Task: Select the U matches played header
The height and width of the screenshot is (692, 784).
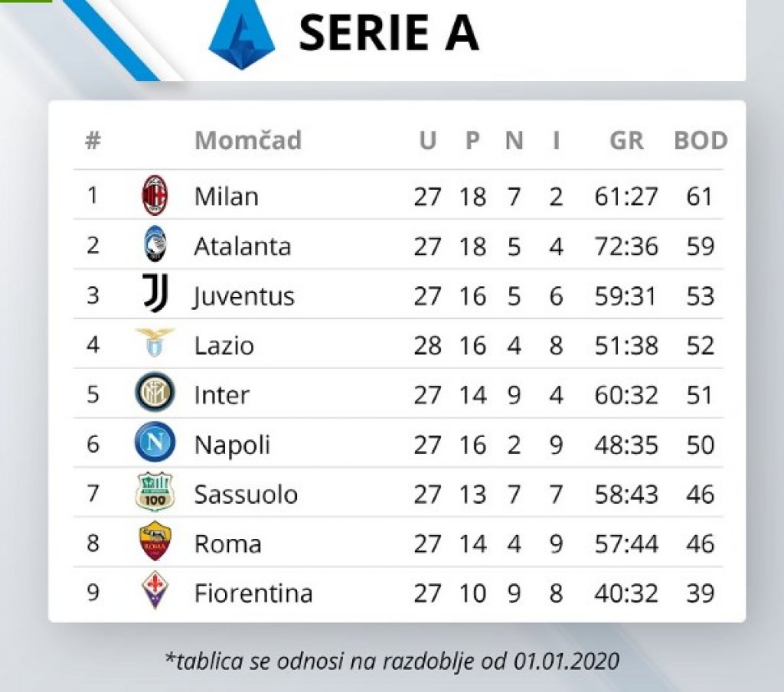Action: (428, 141)
